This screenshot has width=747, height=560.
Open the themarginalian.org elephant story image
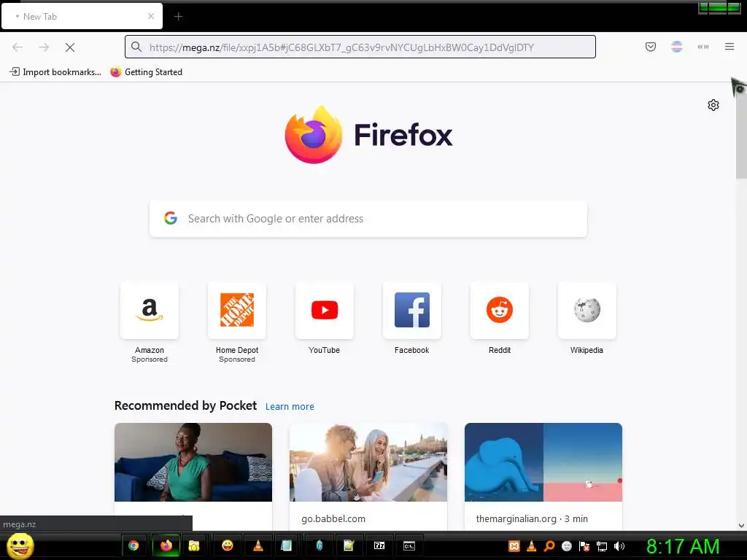coord(543,462)
